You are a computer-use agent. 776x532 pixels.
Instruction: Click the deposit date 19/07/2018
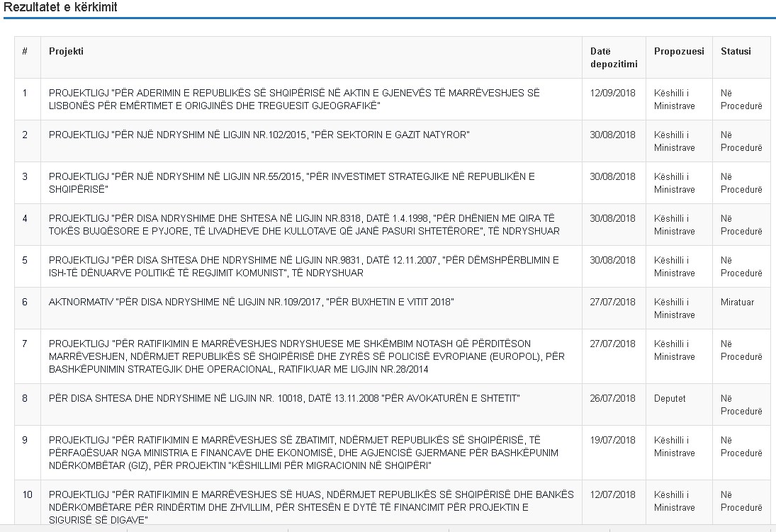pyautogui.click(x=613, y=440)
